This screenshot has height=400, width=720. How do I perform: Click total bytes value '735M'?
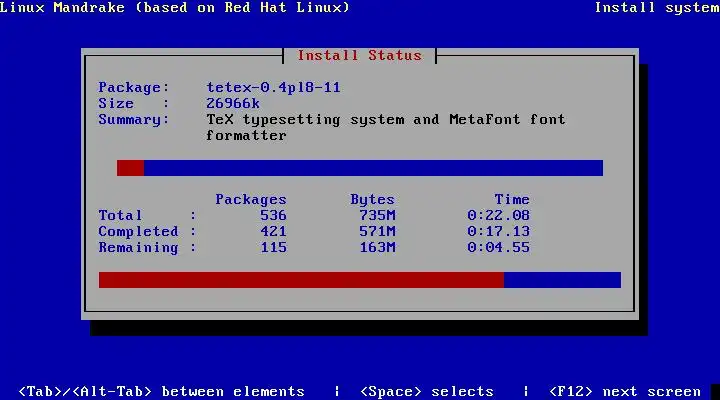pos(377,215)
